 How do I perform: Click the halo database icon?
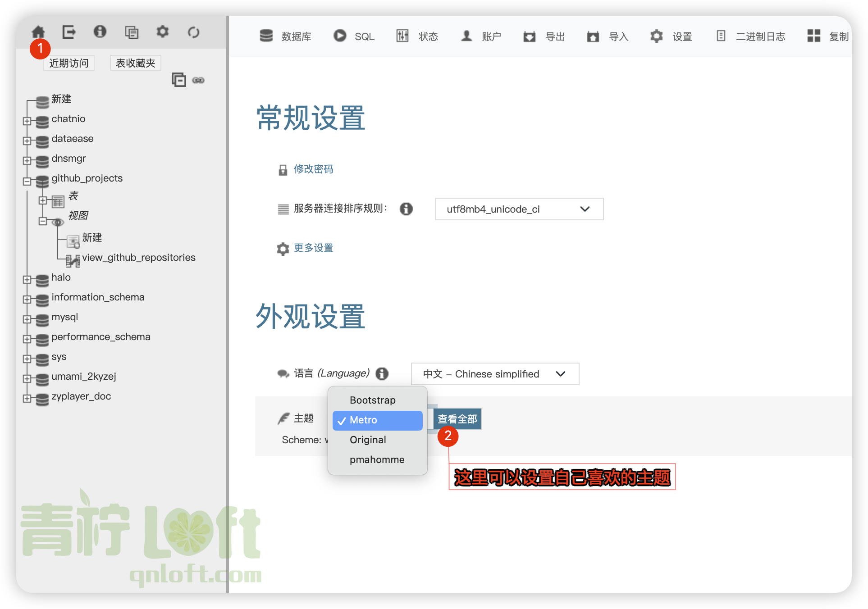(42, 280)
